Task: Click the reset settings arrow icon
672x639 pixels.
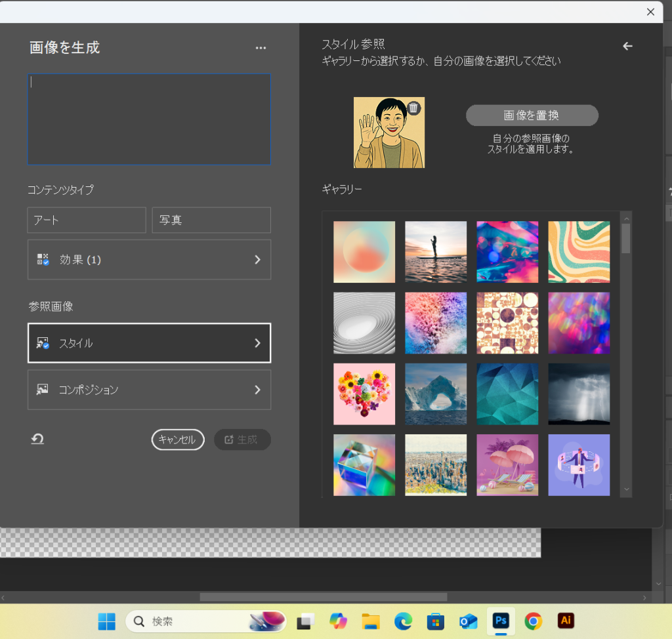Action: (37, 440)
